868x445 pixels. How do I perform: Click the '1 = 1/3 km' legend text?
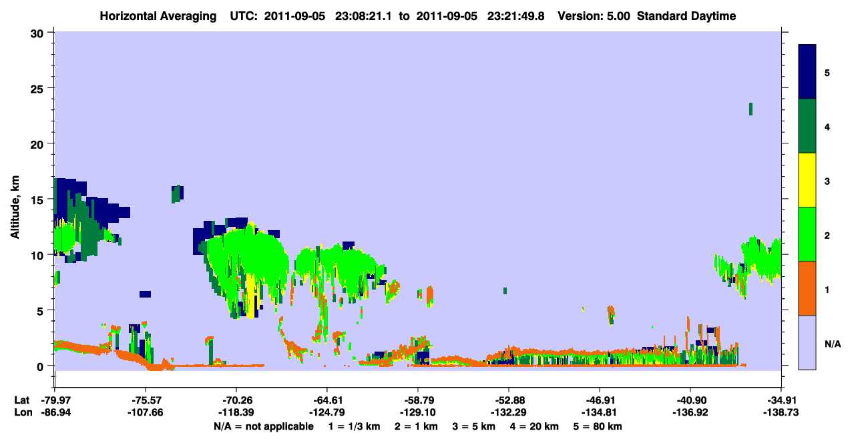coord(355,426)
